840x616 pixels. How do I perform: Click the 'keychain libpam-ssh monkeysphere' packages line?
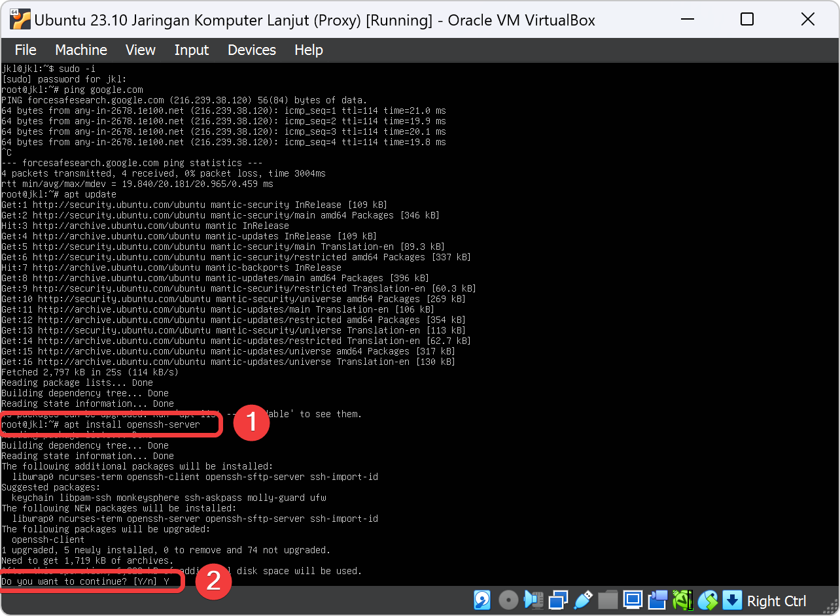169,498
